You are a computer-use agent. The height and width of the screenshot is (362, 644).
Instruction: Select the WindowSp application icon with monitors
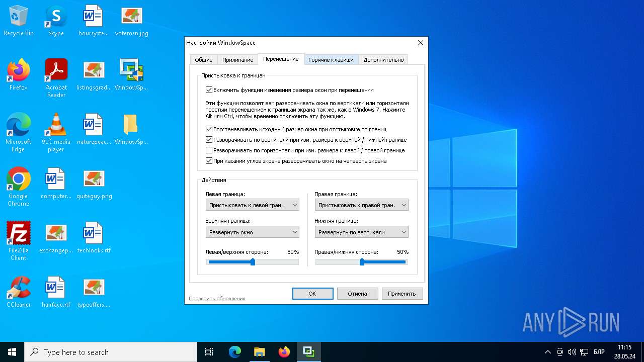pyautogui.click(x=131, y=75)
